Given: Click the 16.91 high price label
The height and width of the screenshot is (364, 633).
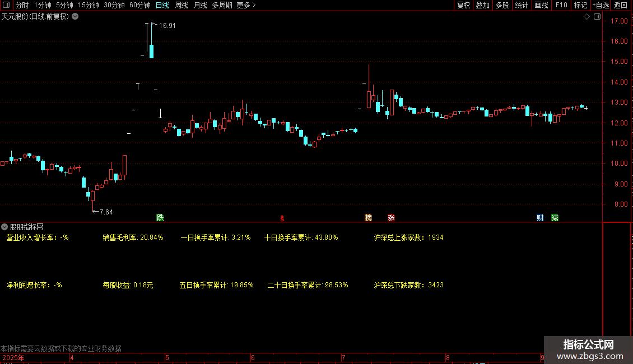Looking at the screenshot, I should coord(167,25).
